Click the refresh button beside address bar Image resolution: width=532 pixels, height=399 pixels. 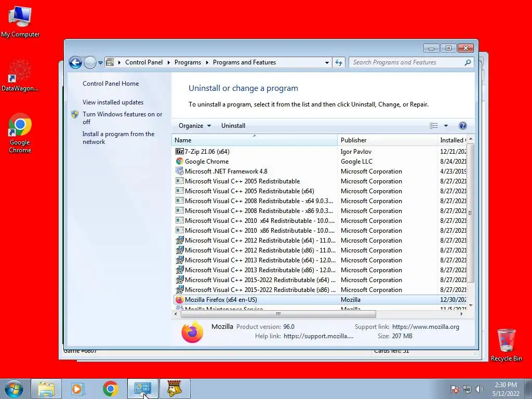click(x=339, y=62)
